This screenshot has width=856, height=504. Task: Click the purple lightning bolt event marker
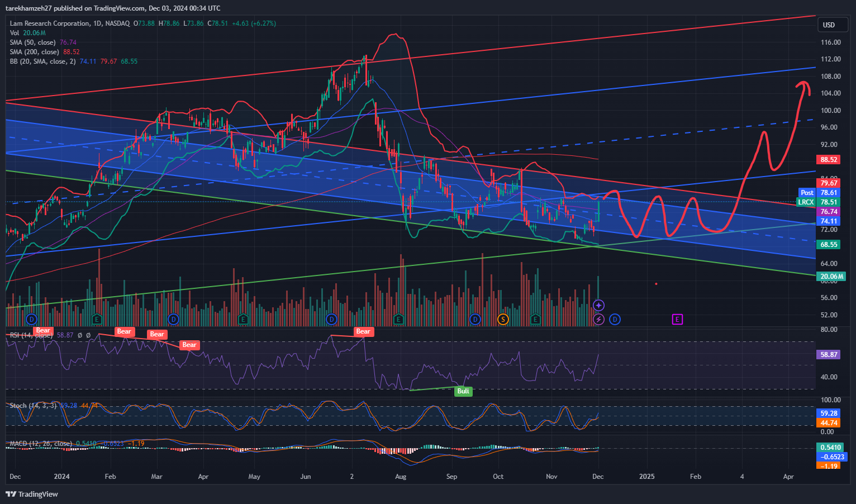(598, 319)
